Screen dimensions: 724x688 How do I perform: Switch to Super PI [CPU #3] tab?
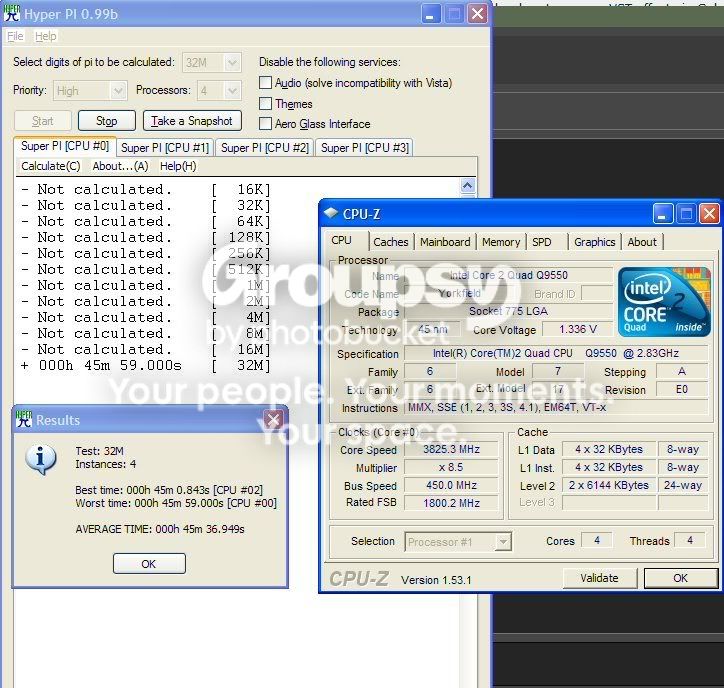[365, 148]
